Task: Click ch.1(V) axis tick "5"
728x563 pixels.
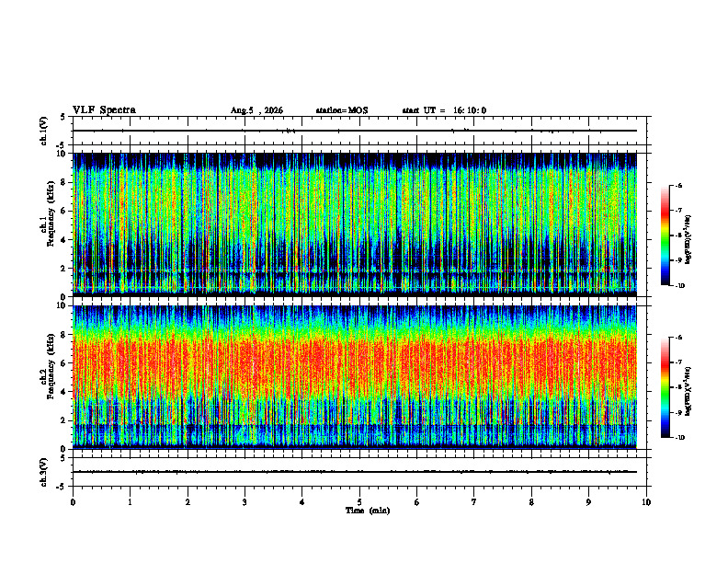Action: [x=63, y=117]
